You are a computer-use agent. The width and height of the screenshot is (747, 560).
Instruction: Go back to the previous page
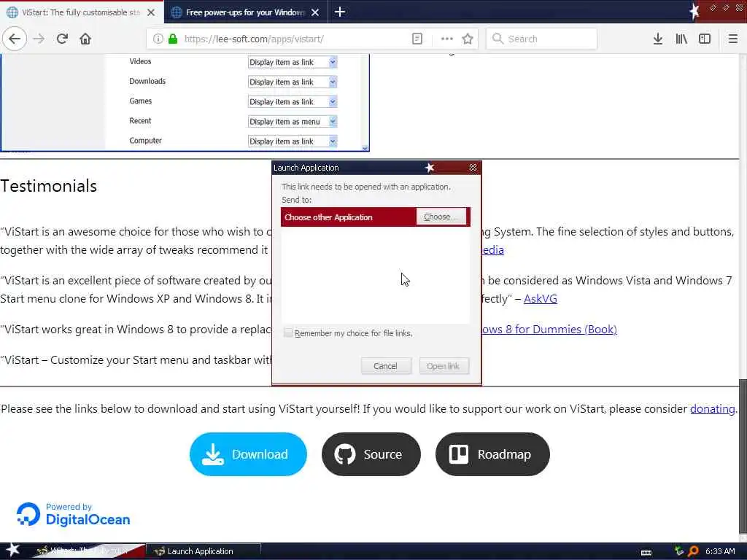click(x=15, y=39)
